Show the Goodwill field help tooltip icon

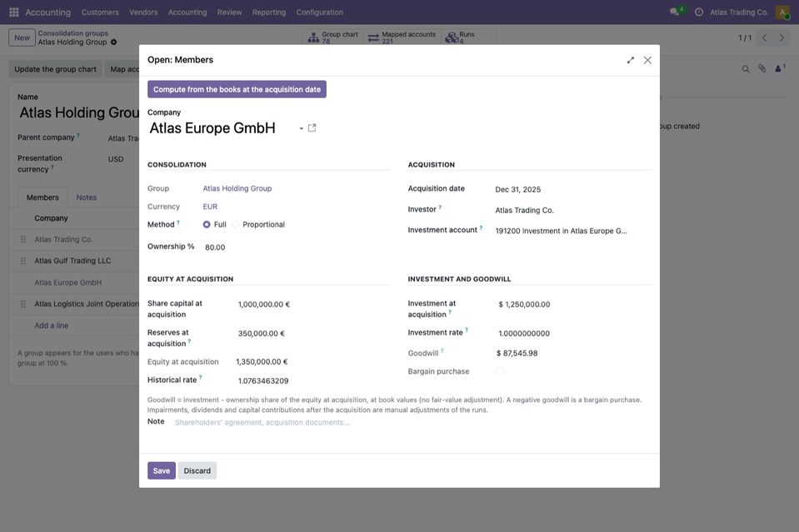tap(442, 351)
